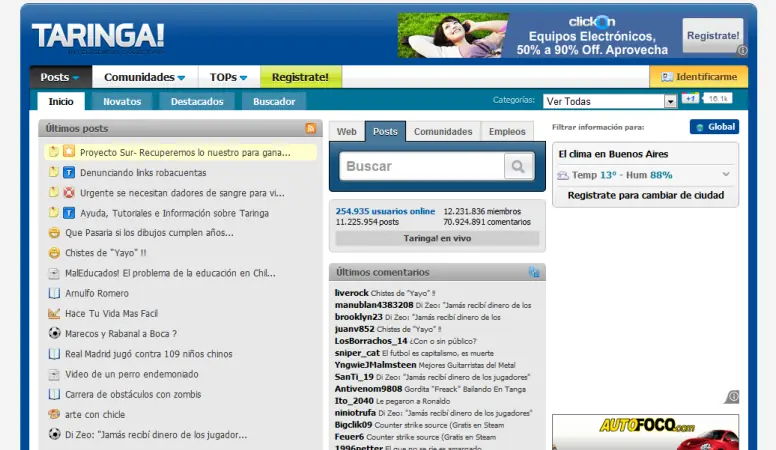Image resolution: width=776 pixels, height=450 pixels.
Task: Select the Posts search tab
Action: 385,132
